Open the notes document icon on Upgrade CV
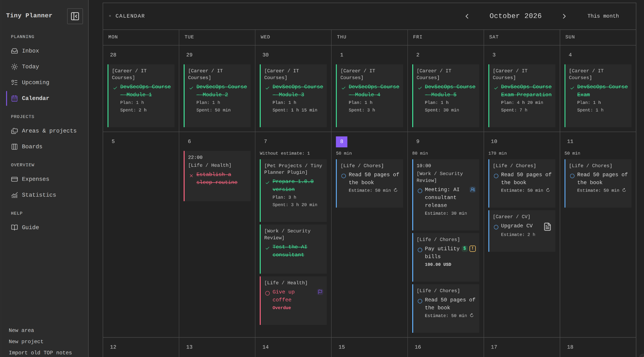This screenshot has width=644, height=357. 547,227
